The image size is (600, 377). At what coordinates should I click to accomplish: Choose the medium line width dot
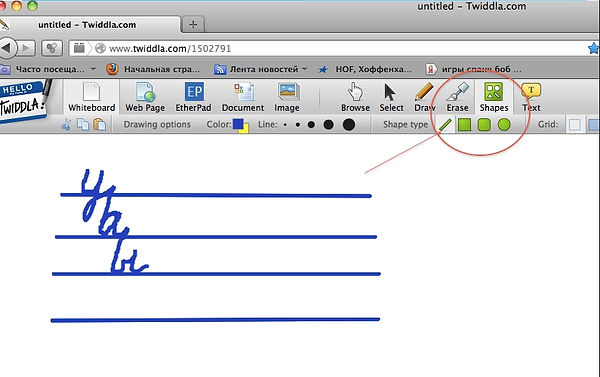tap(311, 125)
